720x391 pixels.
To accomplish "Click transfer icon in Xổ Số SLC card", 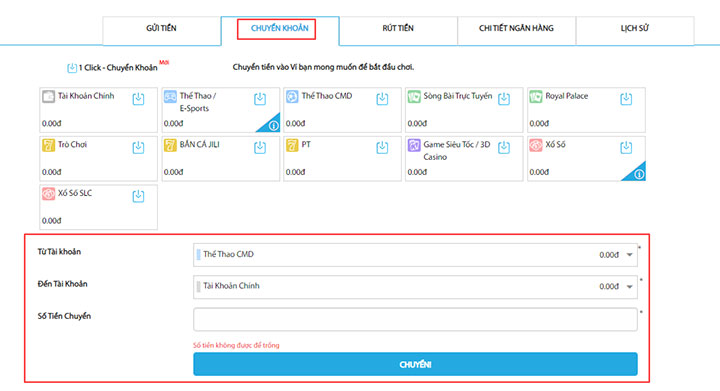I will [x=138, y=196].
